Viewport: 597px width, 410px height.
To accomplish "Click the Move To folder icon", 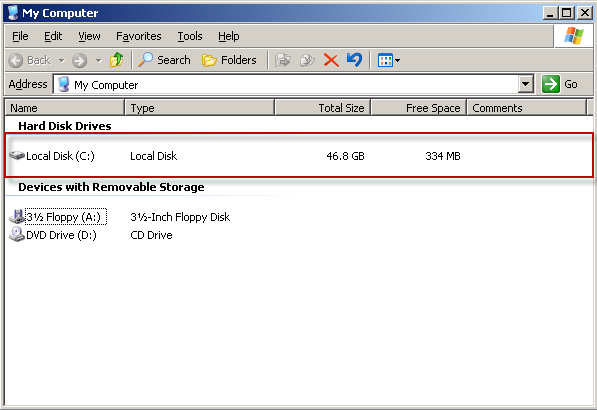I will click(x=283, y=60).
